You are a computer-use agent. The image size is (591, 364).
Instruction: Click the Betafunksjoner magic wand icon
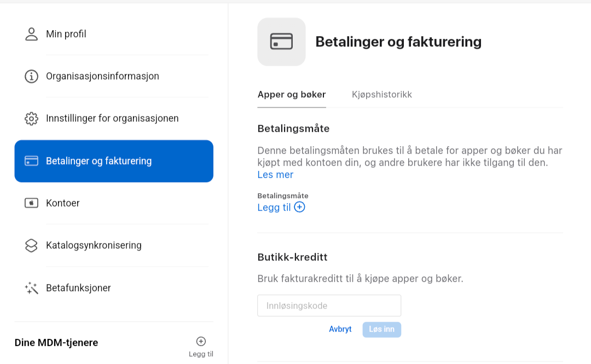click(31, 288)
